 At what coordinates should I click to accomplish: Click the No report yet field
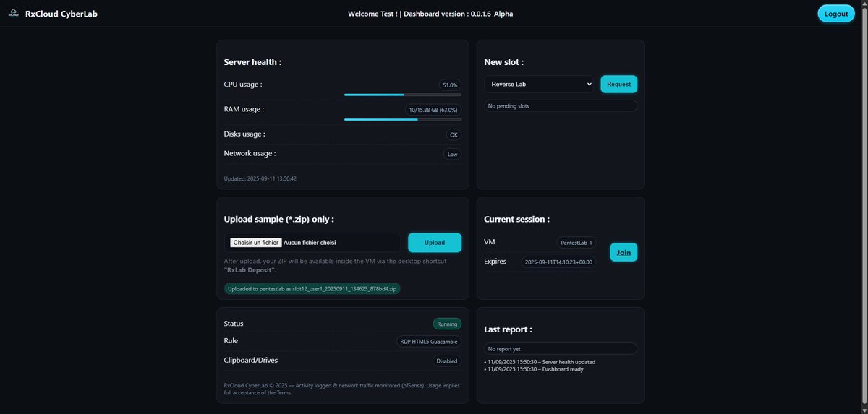(x=561, y=348)
